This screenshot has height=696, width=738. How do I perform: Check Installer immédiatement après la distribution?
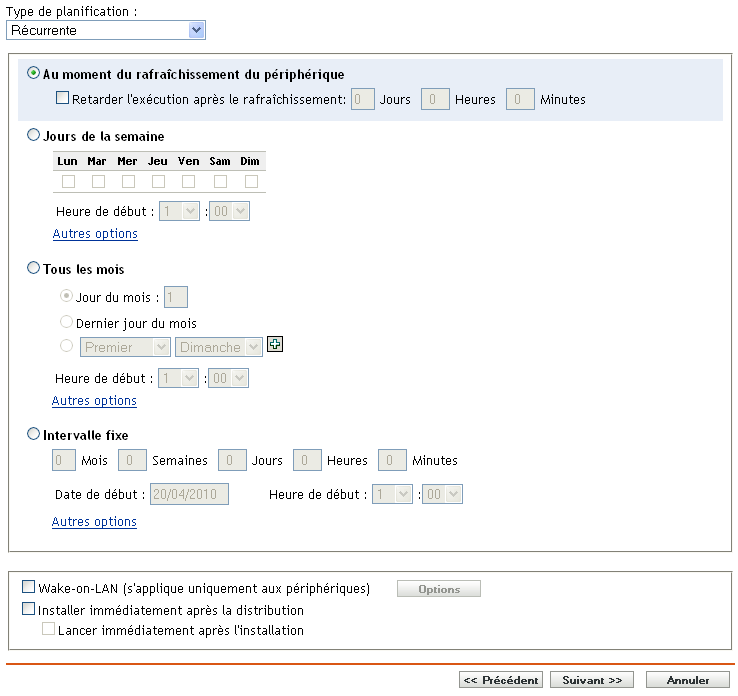(28, 608)
